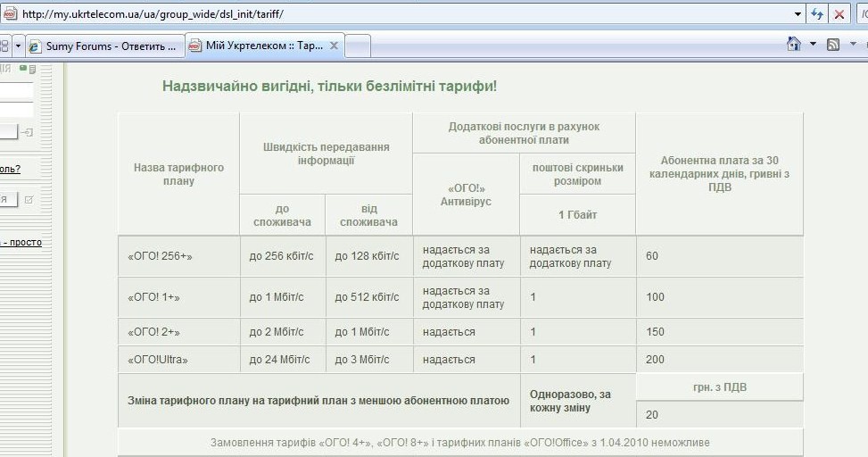The width and height of the screenshot is (868, 457).
Task: Click the page favicon in the address bar
Action: (9, 14)
